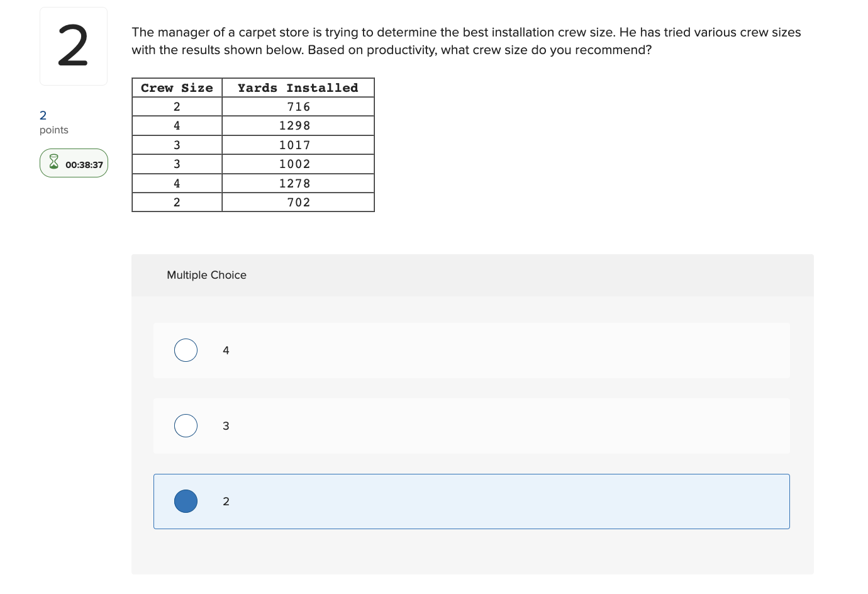868x594 pixels.
Task: Click the hourglass timer icon
Action: tap(54, 162)
